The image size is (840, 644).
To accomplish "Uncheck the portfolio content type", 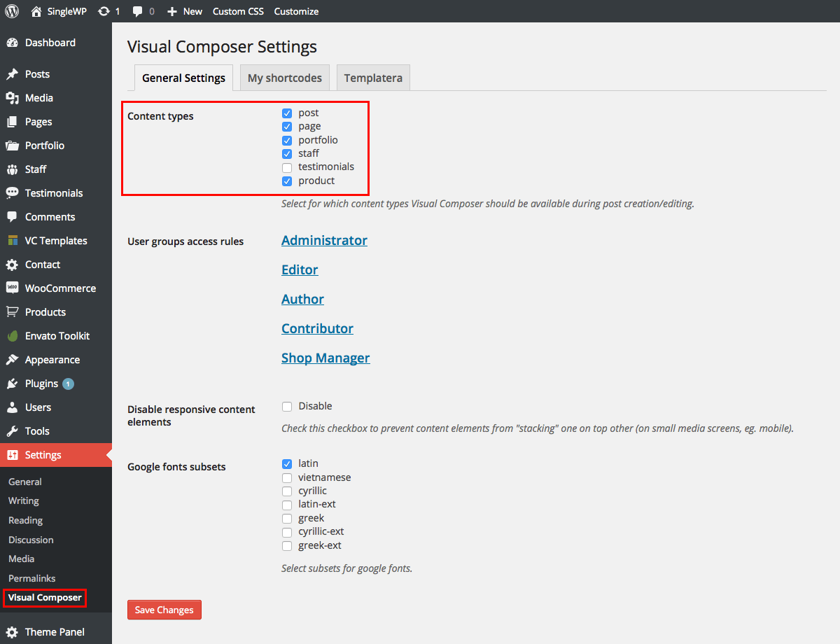I will [287, 140].
